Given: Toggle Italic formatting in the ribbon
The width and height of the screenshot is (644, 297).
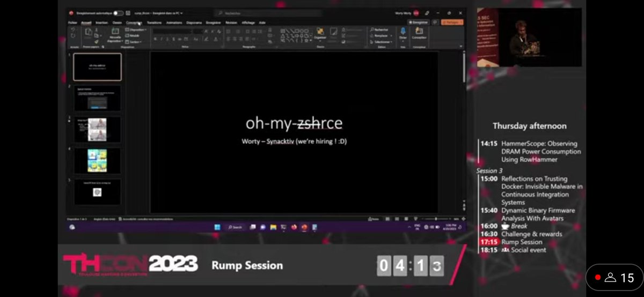Looking at the screenshot, I should [x=161, y=39].
